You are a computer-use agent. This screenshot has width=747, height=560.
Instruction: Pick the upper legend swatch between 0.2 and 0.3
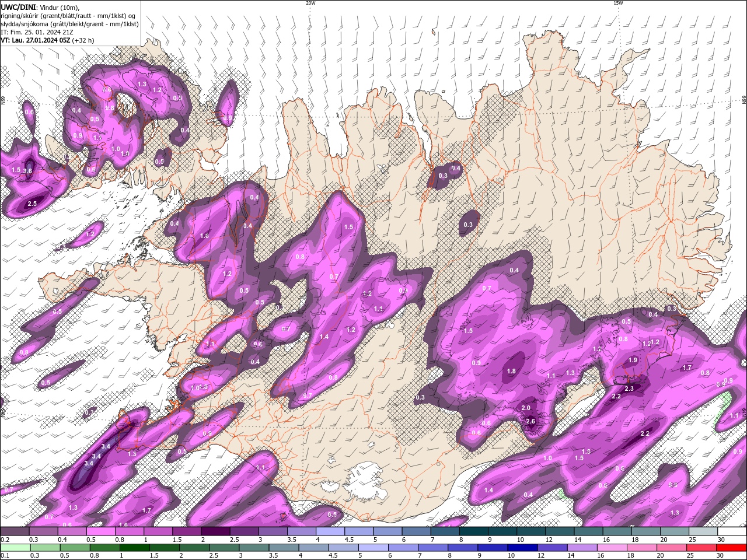click(15, 531)
